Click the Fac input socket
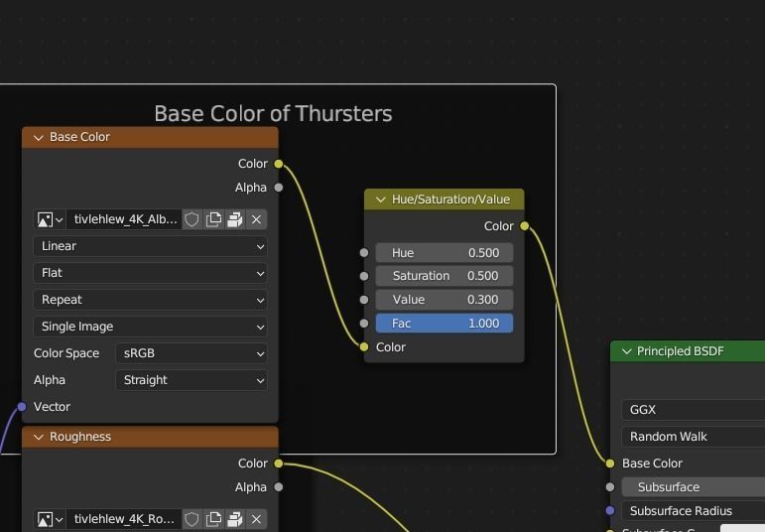 click(x=364, y=324)
